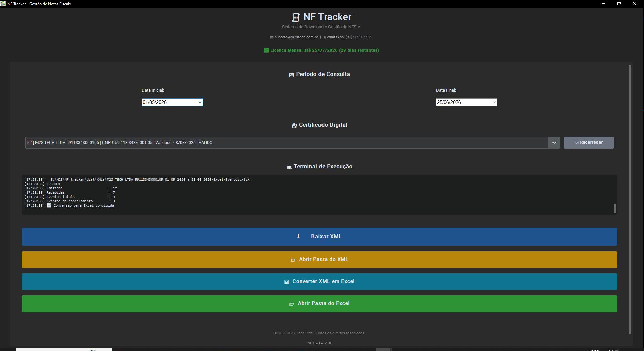Click the reload icon in Recarregar button
The image size is (644, 351).
[x=576, y=143]
